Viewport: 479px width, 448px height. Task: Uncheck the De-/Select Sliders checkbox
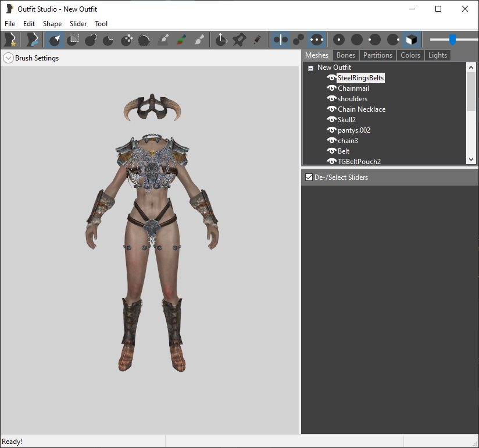[x=309, y=177]
